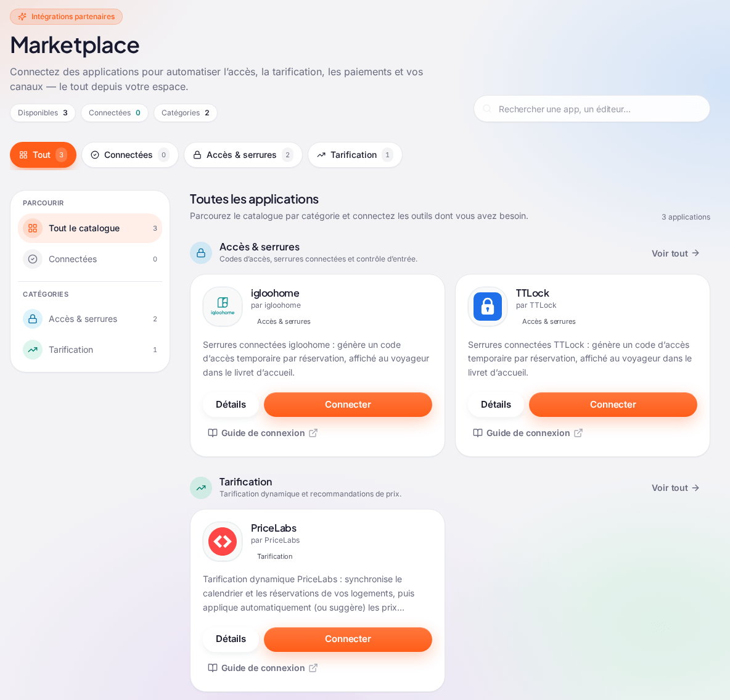Viewport: 730px width, 700px height.
Task: Click the sparkle icon in Intégrations partenaires badge
Action: [x=22, y=17]
